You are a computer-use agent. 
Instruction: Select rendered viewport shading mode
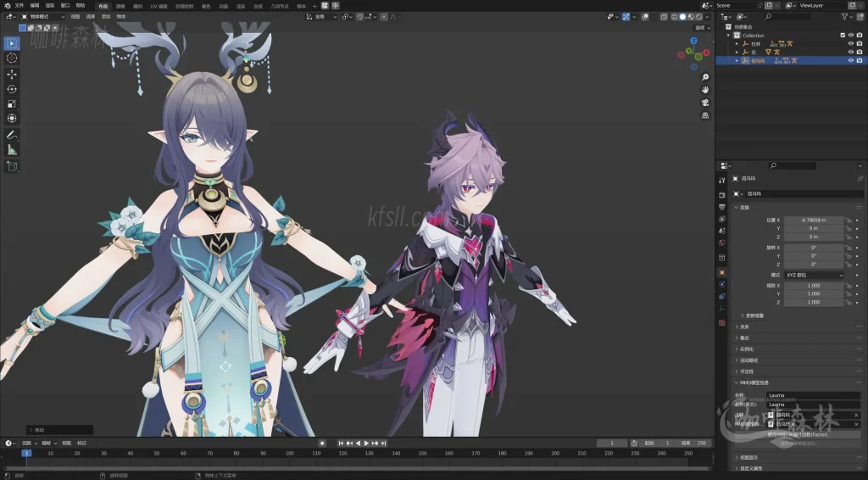pyautogui.click(x=699, y=17)
